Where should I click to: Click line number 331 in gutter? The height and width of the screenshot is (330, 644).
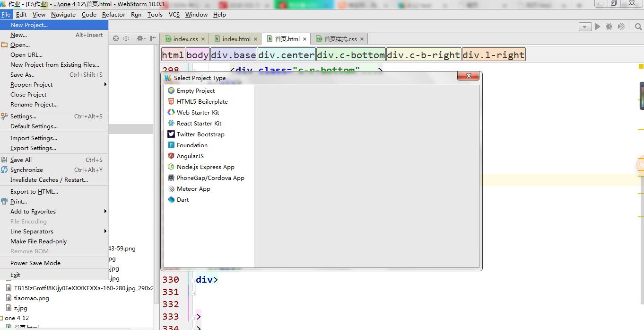[171, 292]
